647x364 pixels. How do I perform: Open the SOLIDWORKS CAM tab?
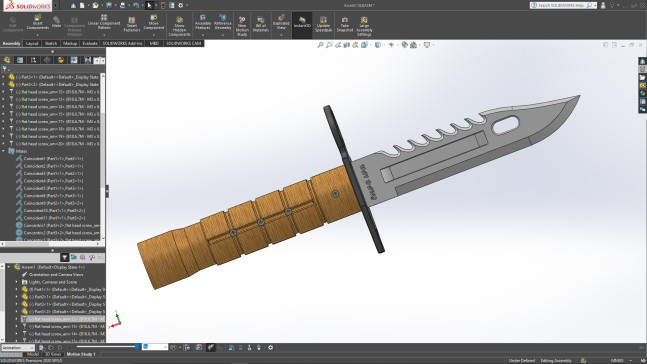(x=184, y=43)
